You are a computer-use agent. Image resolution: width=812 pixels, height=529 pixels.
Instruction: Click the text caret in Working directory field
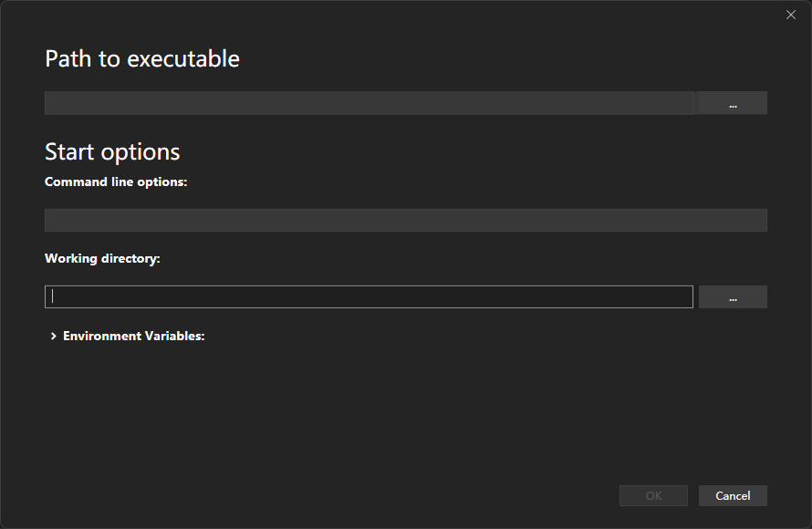(53, 296)
